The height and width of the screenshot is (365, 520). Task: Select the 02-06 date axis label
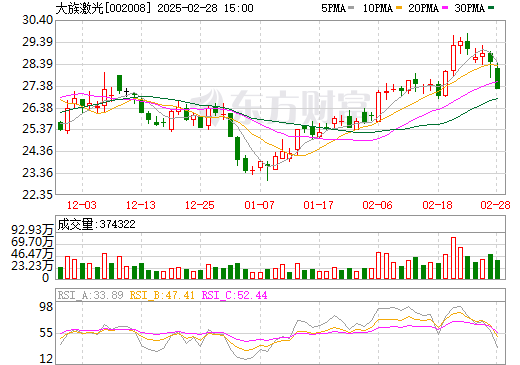click(x=377, y=205)
